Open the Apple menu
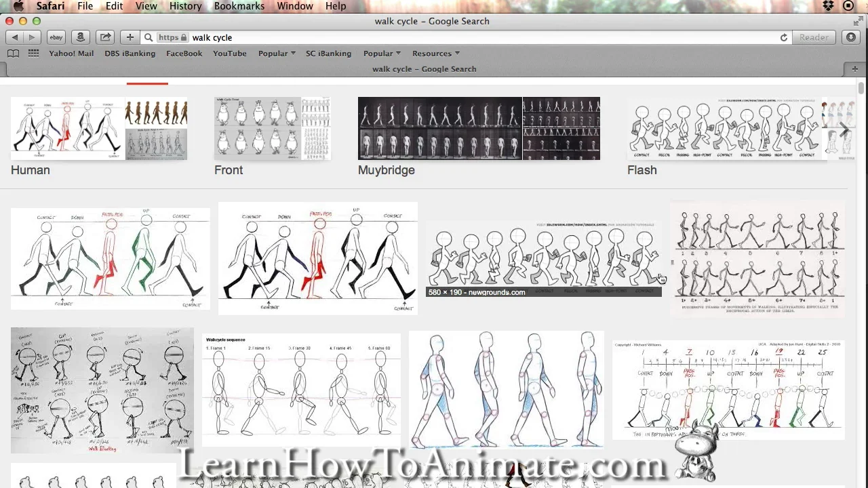This screenshot has height=488, width=868. 18,6
